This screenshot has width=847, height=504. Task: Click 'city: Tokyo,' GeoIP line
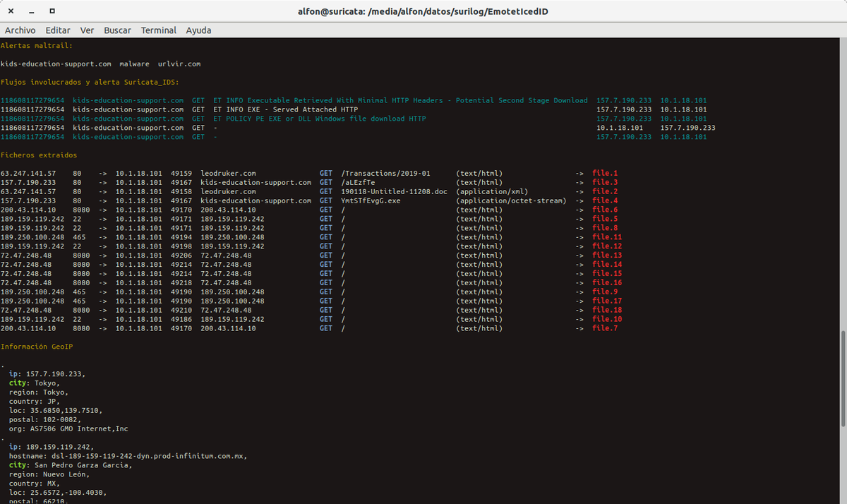click(35, 383)
